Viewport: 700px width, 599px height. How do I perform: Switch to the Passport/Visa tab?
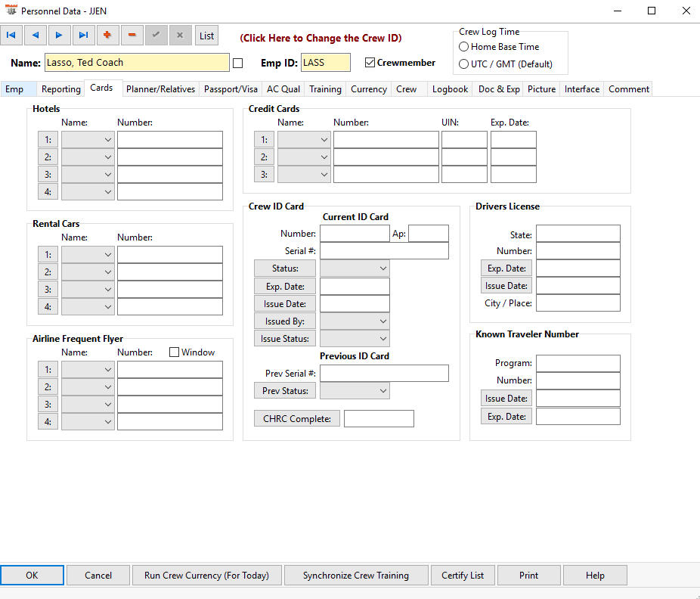coord(231,89)
